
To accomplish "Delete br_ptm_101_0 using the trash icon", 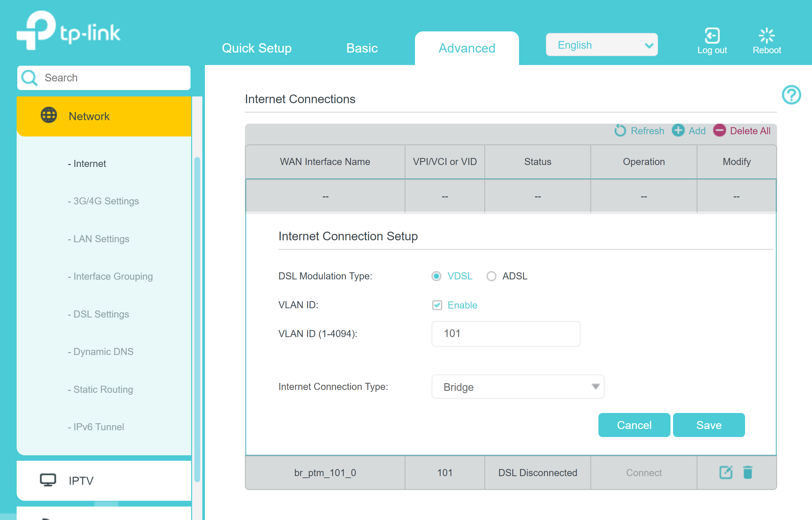I will coord(748,473).
